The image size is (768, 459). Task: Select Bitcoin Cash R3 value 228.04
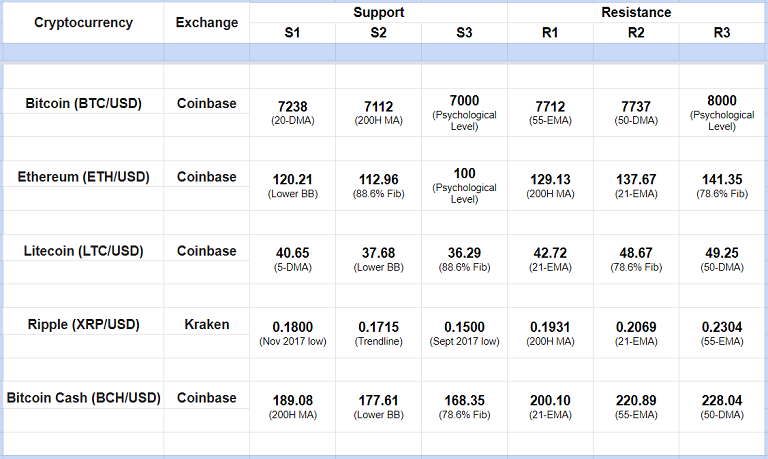pyautogui.click(x=722, y=401)
